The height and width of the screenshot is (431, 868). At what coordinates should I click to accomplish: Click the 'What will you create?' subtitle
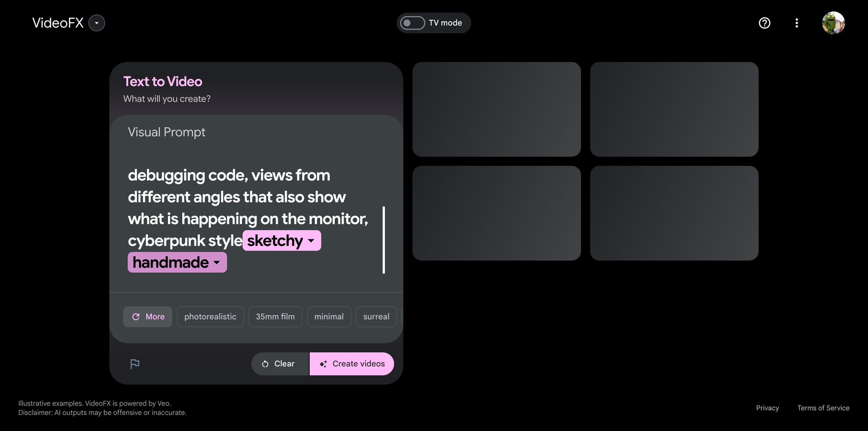[x=167, y=99]
